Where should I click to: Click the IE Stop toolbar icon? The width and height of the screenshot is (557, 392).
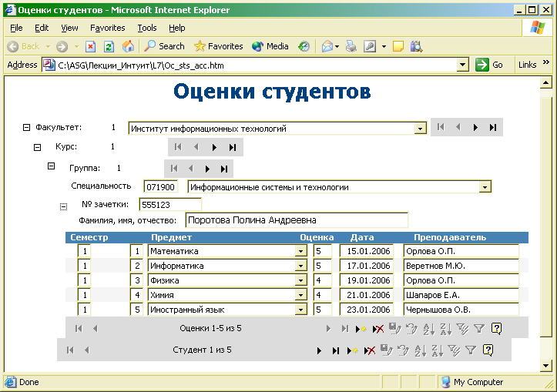[91, 46]
